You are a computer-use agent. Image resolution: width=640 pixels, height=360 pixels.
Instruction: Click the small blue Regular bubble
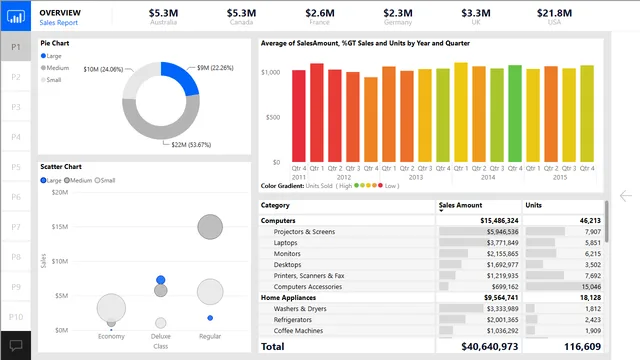coord(210,318)
